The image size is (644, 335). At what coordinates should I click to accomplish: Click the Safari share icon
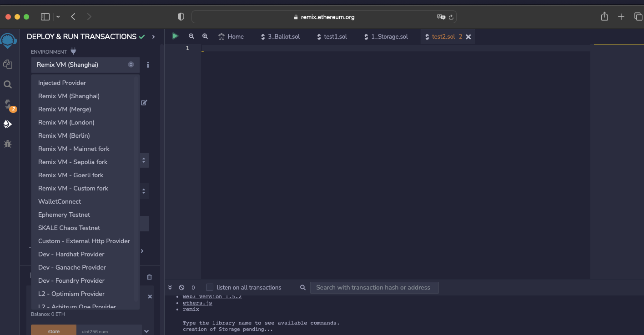pos(604,17)
